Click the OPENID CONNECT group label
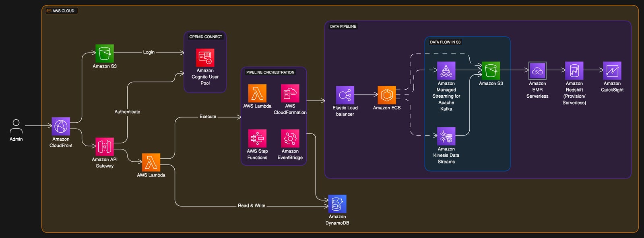Image resolution: width=644 pixels, height=238 pixels. coord(206,37)
